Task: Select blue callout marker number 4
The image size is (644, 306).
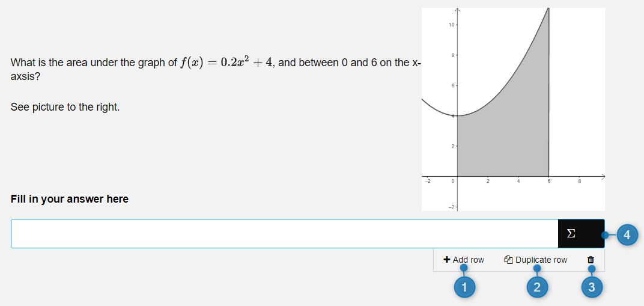Action: (627, 235)
